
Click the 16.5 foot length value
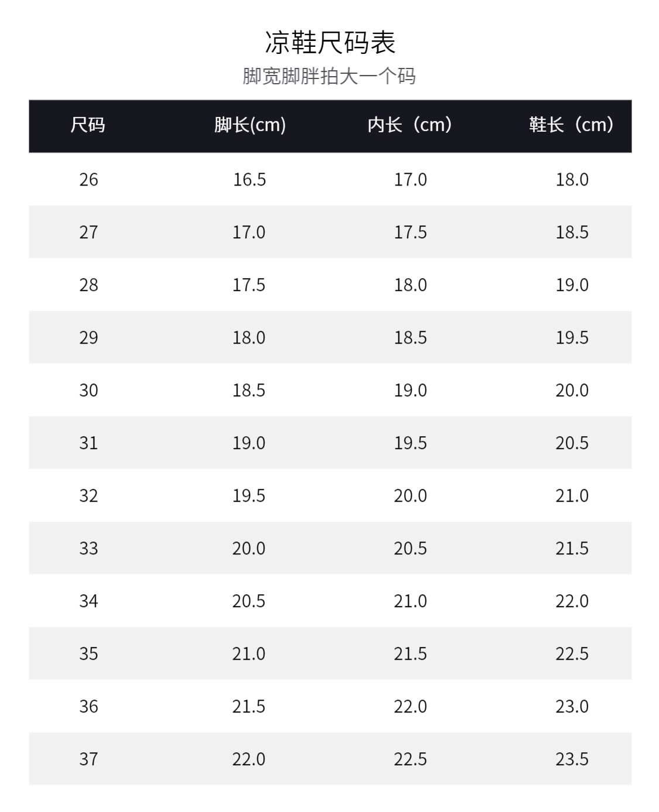[x=250, y=180]
